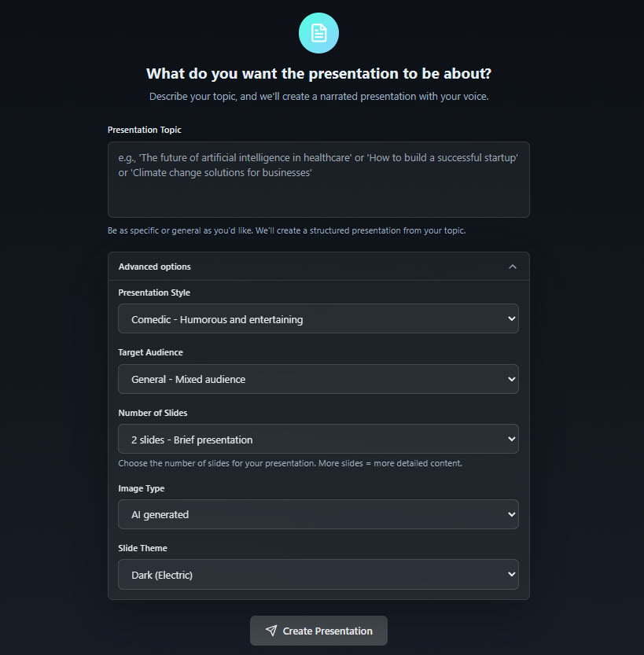Click the paper plane icon
Viewport: 644px width, 655px height.
271,631
